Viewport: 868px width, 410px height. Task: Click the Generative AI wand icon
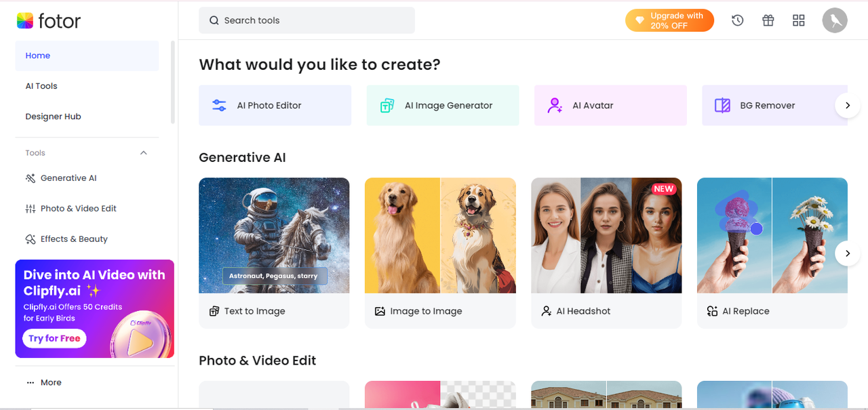pos(30,178)
